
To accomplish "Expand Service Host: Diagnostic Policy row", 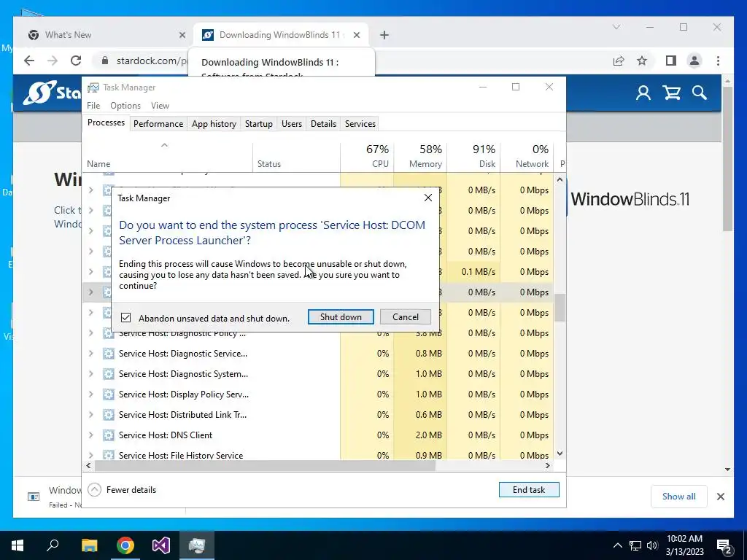I will pos(90,333).
